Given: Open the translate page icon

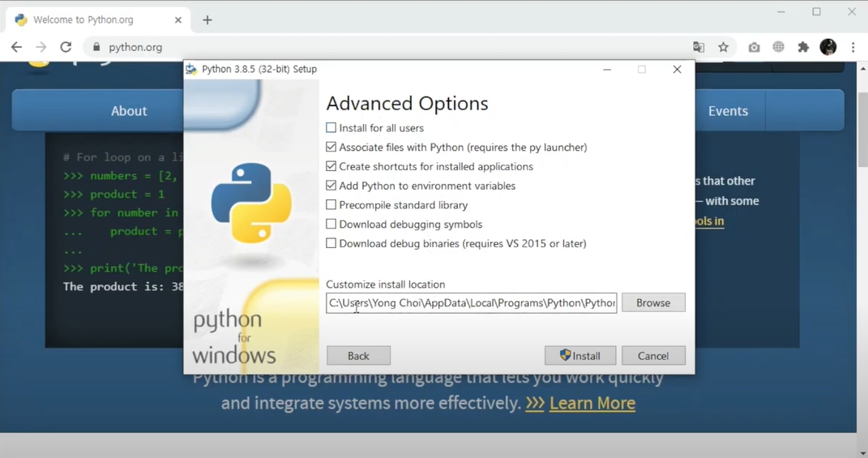Looking at the screenshot, I should click(x=699, y=47).
